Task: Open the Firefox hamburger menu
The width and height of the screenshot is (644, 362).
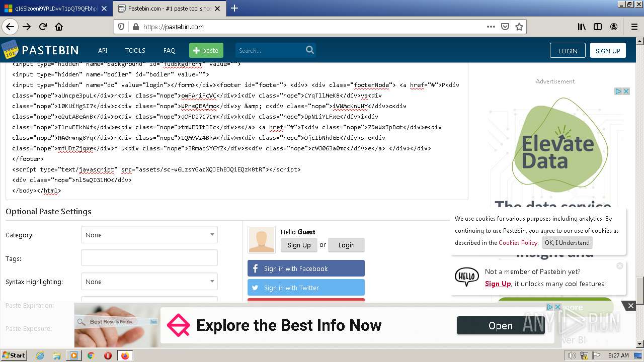Action: (634, 27)
